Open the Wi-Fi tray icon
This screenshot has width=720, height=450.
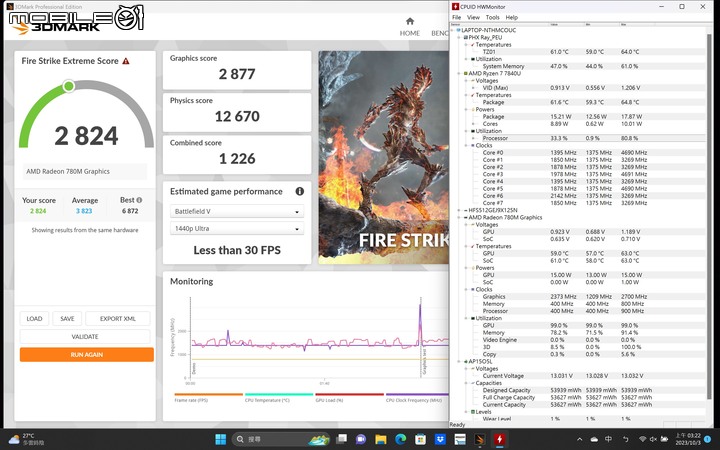642,439
